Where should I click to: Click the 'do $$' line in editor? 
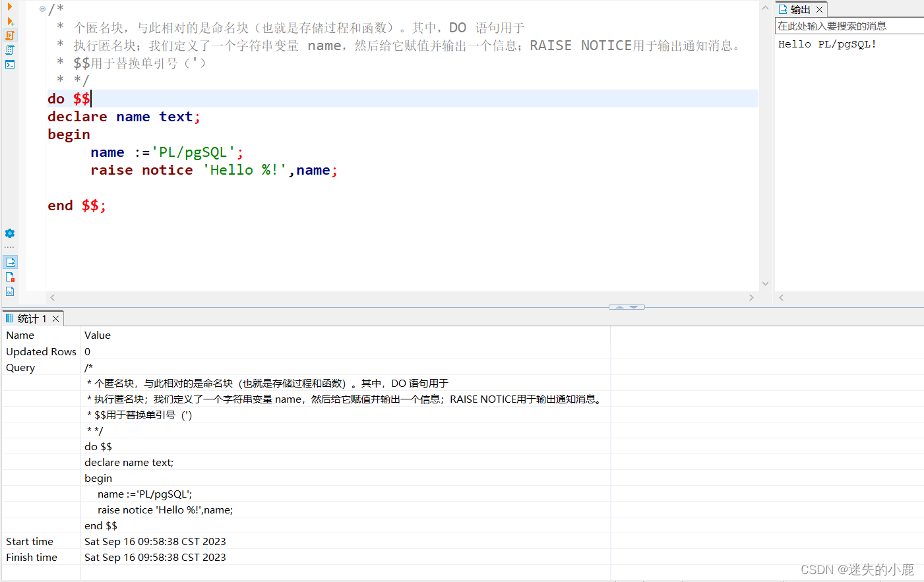tap(69, 99)
